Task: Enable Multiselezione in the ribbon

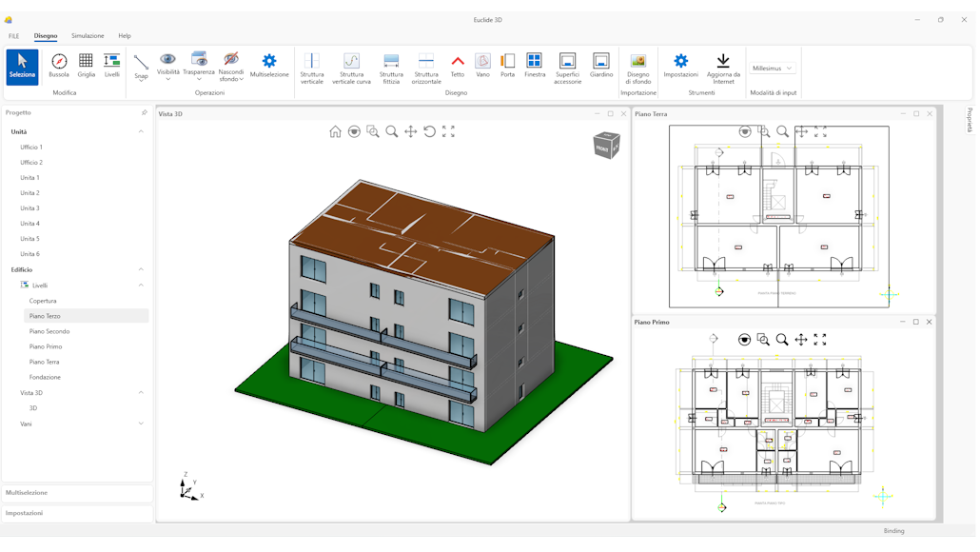Action: pyautogui.click(x=269, y=66)
